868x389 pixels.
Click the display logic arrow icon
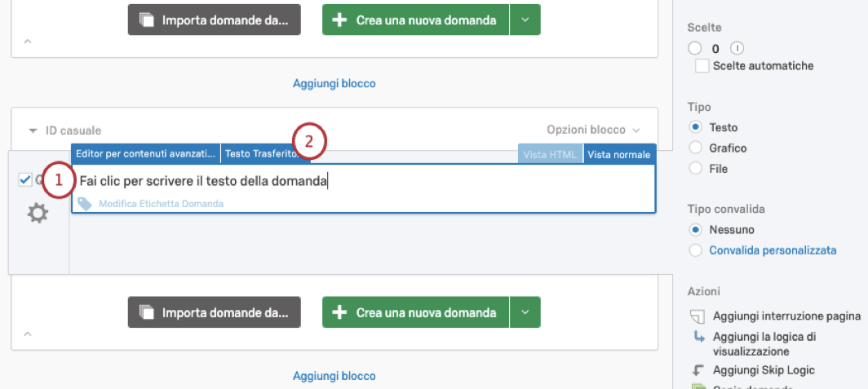click(x=697, y=337)
